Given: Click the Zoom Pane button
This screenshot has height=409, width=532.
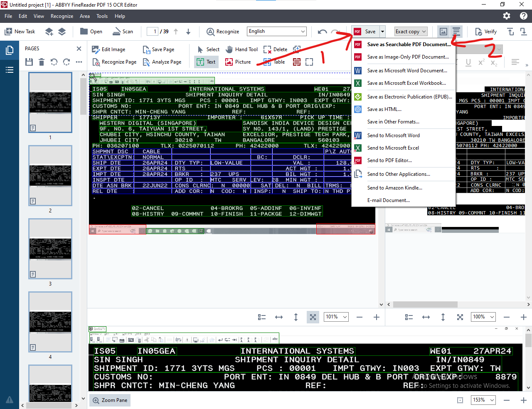Looking at the screenshot, I should click(110, 400).
